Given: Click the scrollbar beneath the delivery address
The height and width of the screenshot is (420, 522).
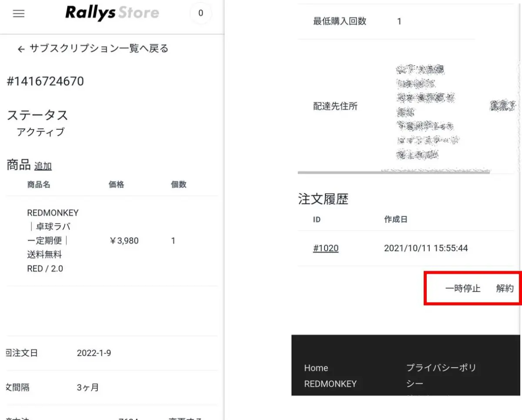Looking at the screenshot, I should (393, 172).
